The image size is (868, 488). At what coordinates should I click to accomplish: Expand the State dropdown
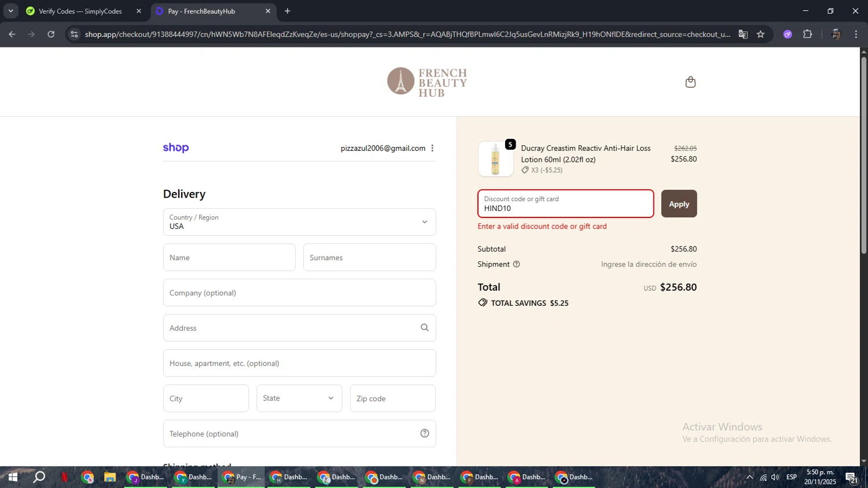coord(299,398)
